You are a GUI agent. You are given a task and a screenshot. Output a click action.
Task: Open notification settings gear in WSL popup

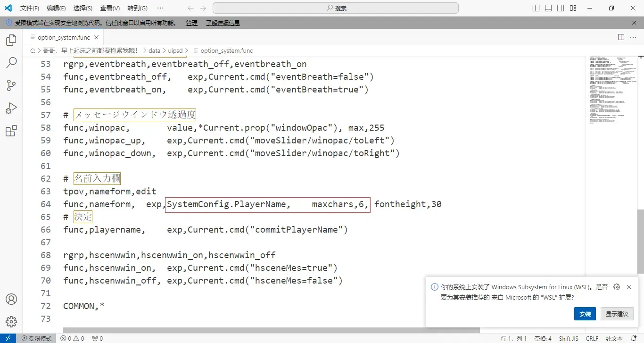tap(617, 287)
